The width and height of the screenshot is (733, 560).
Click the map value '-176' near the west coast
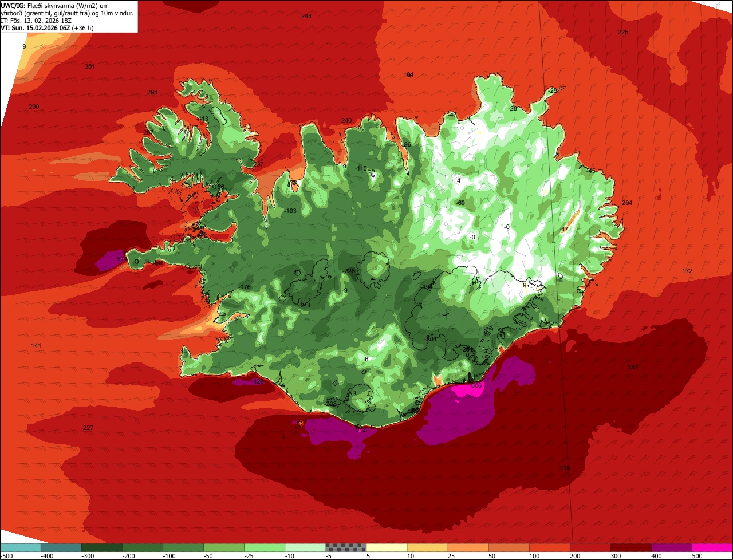click(245, 287)
